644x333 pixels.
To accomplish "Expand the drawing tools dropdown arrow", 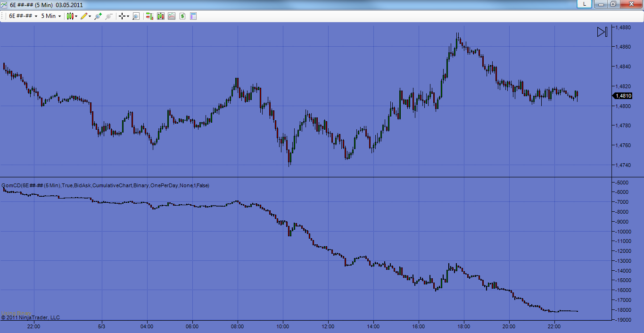I will click(x=90, y=16).
